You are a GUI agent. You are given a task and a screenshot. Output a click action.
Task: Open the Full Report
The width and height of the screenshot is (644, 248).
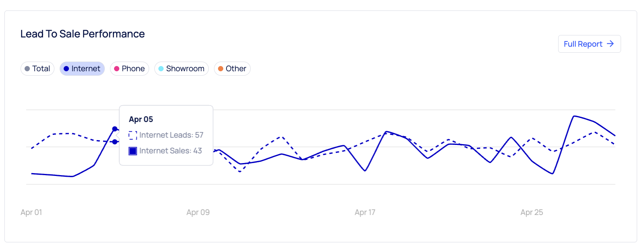tap(589, 44)
